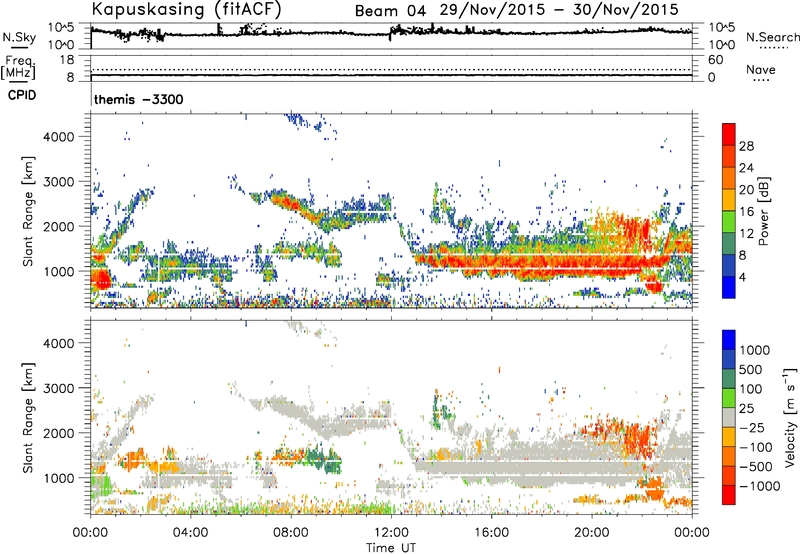Viewport: 800px width, 554px height.
Task: Click the '60' Nave axis tick
Action: [x=715, y=60]
